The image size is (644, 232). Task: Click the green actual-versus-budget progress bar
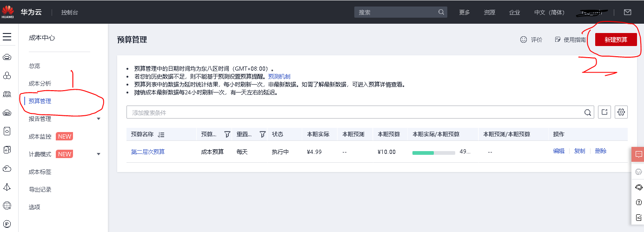click(434, 152)
